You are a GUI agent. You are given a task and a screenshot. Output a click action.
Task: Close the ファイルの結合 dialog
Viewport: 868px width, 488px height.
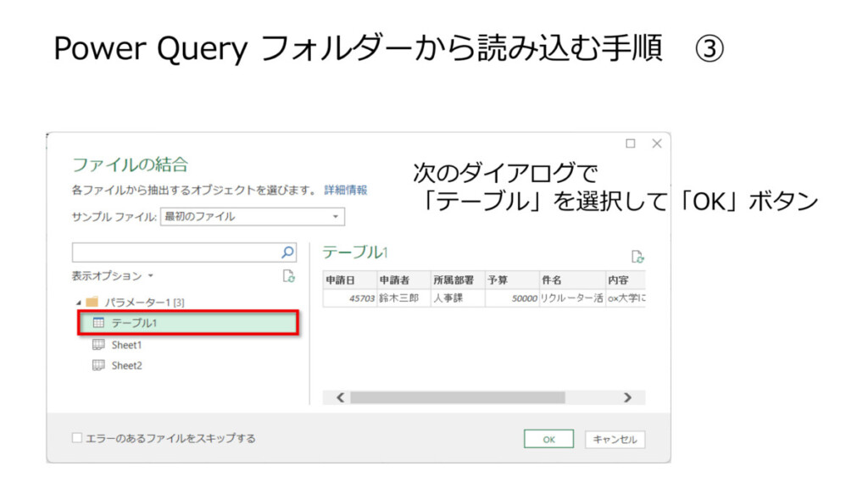[x=657, y=143]
